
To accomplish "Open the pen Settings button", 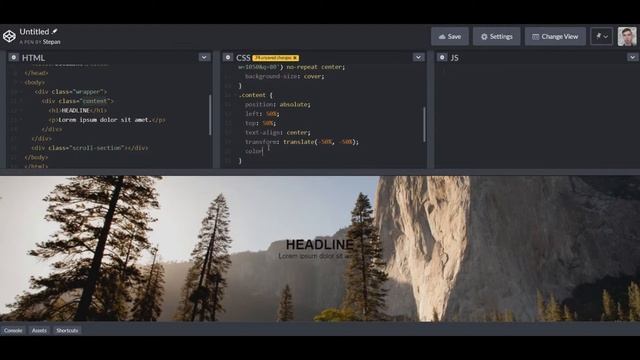I will point(496,36).
